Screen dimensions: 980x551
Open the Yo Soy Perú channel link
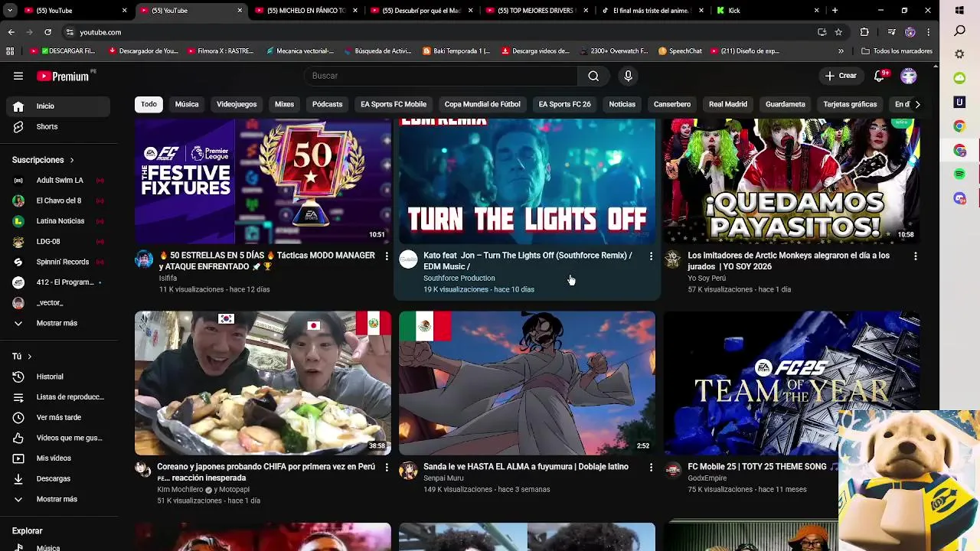707,278
